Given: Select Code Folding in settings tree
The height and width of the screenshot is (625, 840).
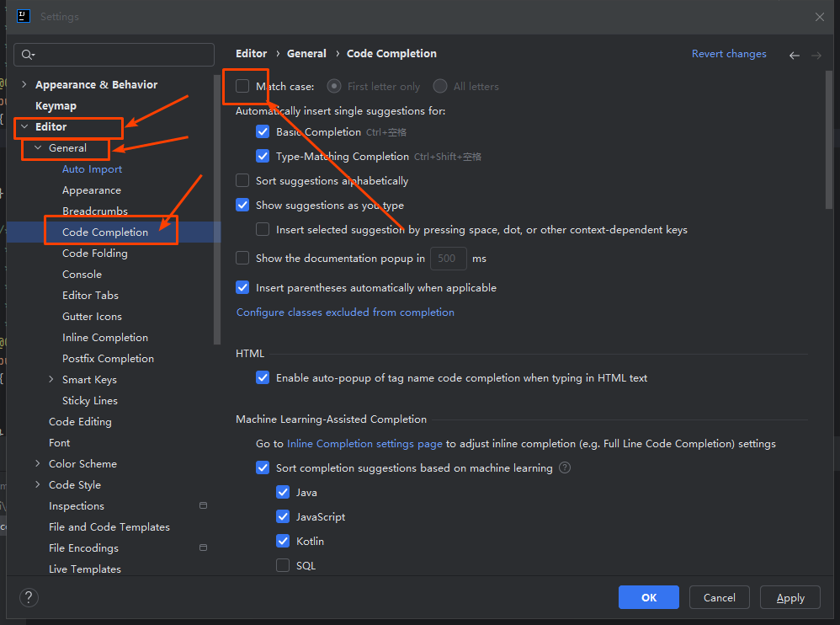Looking at the screenshot, I should point(95,253).
